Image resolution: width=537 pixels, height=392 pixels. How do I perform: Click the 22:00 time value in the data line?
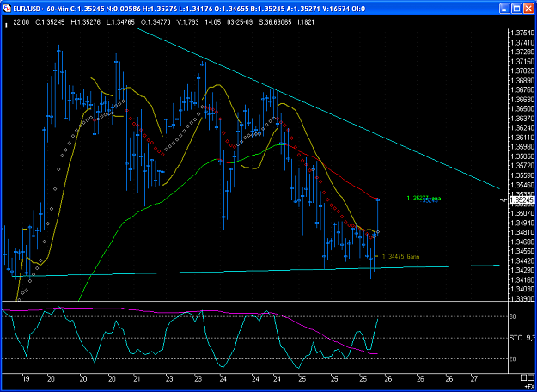coord(21,23)
